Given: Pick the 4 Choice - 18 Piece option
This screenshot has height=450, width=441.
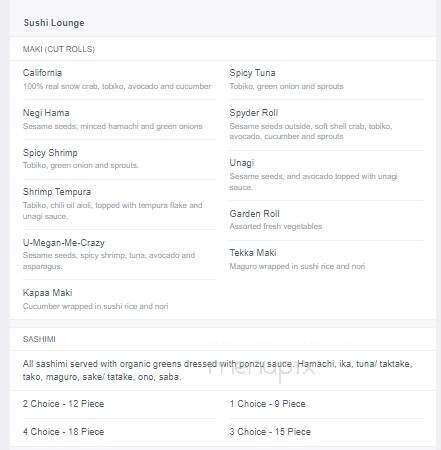Looking at the screenshot, I should (x=63, y=432).
